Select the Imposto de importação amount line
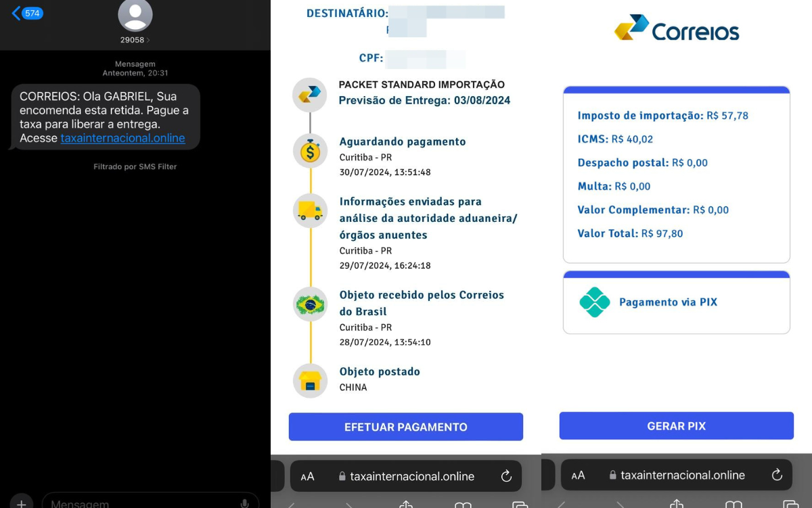812x508 pixels. (662, 116)
